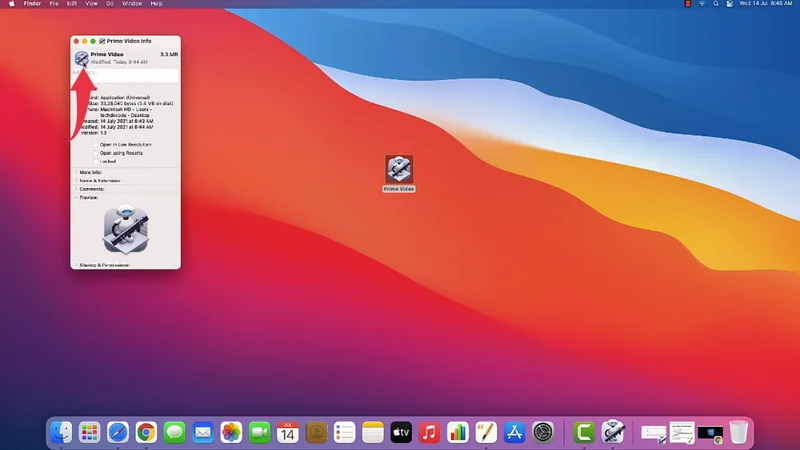Image resolution: width=800 pixels, height=450 pixels.
Task: Expand the More Info section
Action: 75,172
